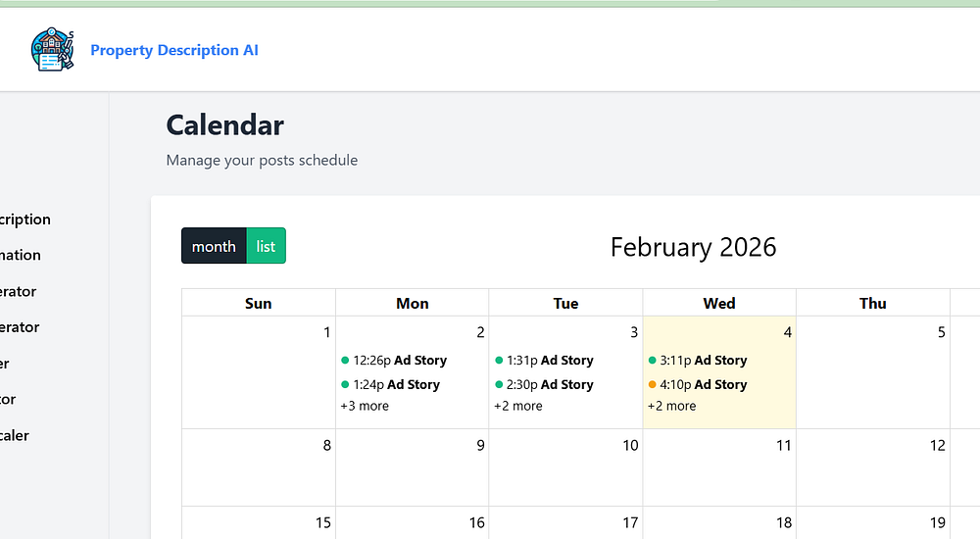This screenshot has width=980, height=539.
Task: Click the Property Description AI logo icon
Action: (52, 50)
